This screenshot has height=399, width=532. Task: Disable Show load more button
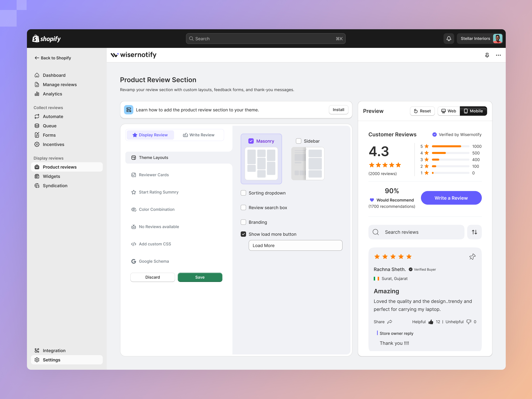click(243, 234)
